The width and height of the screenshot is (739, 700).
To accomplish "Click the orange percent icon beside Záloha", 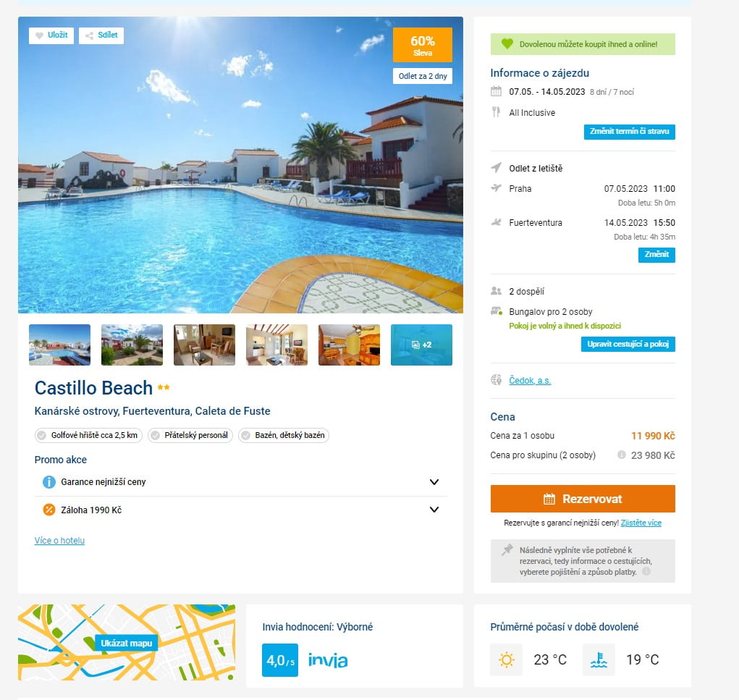I will (x=49, y=510).
